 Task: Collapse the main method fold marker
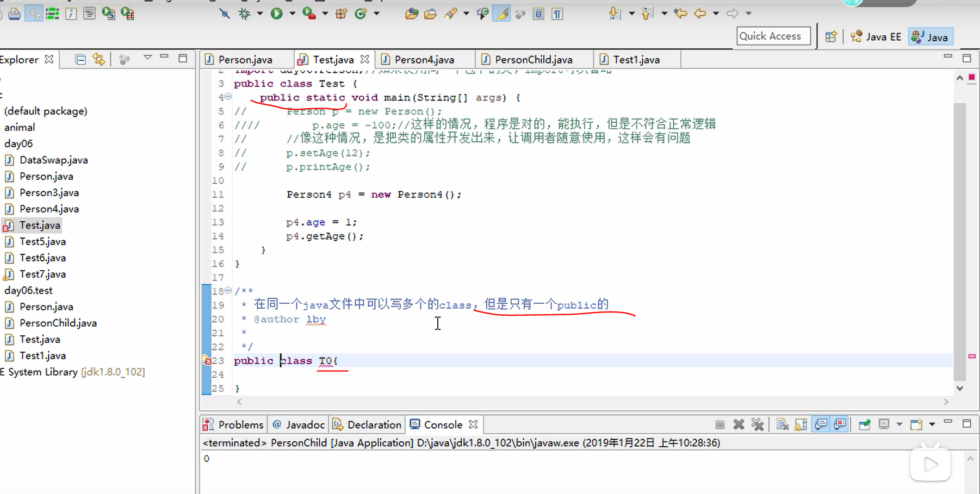pyautogui.click(x=228, y=97)
